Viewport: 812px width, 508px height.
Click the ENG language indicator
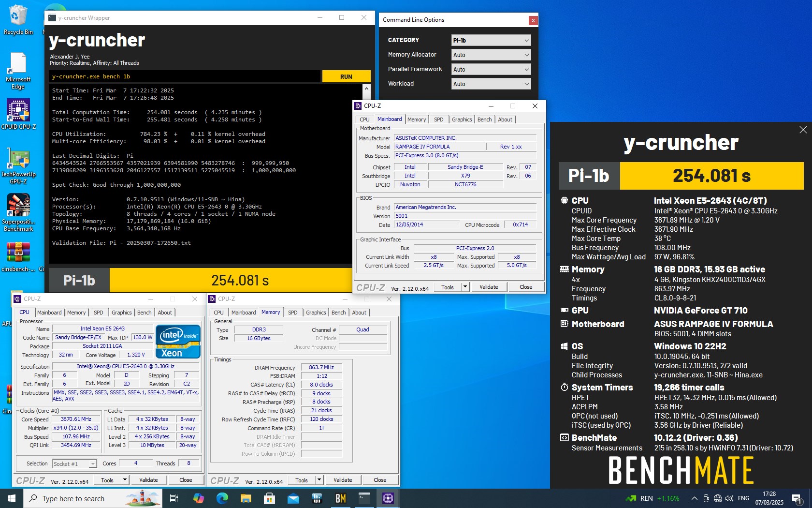tap(743, 498)
